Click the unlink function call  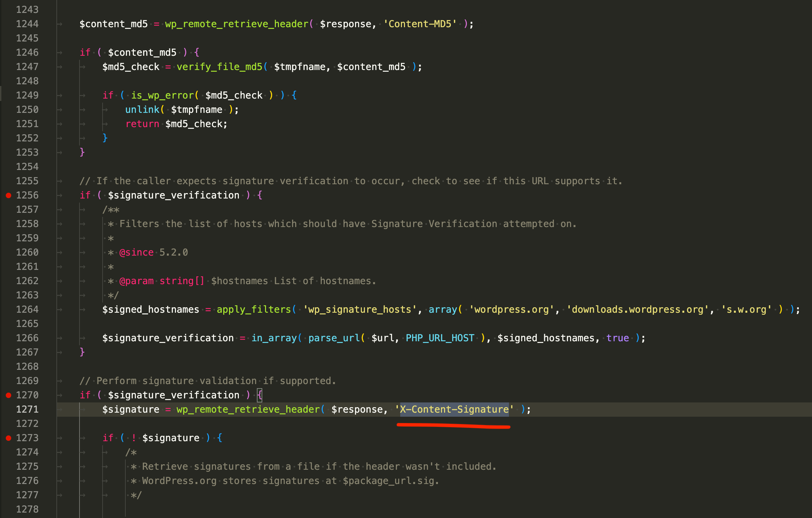142,109
